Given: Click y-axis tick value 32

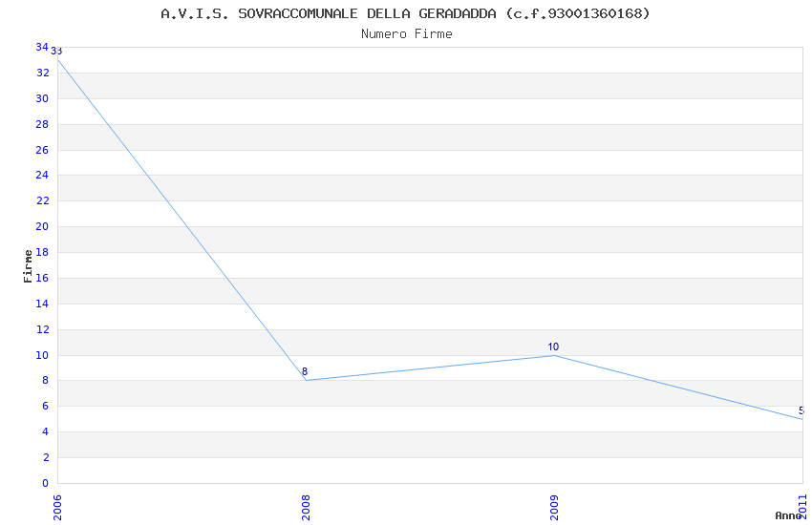Looking at the screenshot, I should (42, 73).
